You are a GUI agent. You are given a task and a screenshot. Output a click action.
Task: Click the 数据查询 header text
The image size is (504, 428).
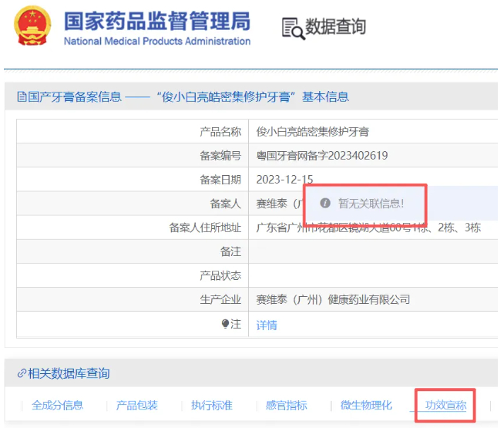tap(335, 26)
